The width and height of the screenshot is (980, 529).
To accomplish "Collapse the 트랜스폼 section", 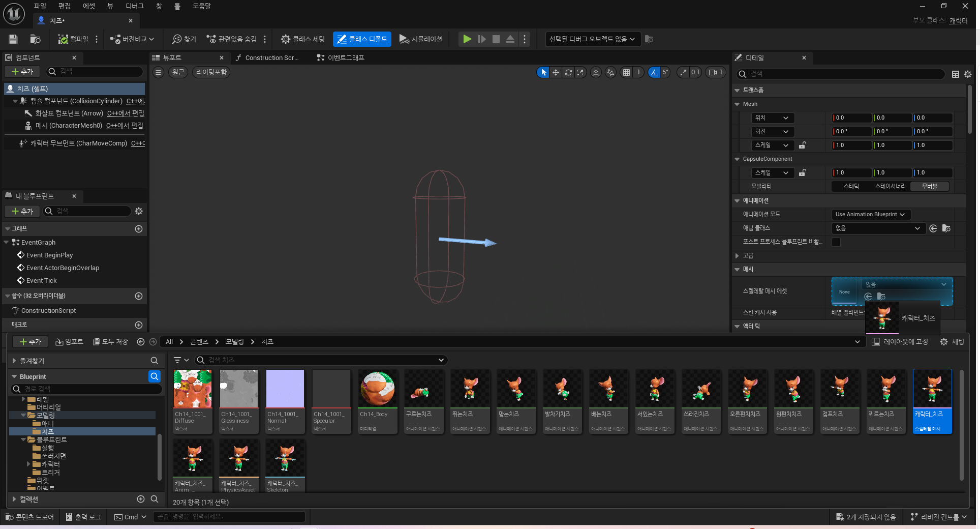I will point(737,90).
